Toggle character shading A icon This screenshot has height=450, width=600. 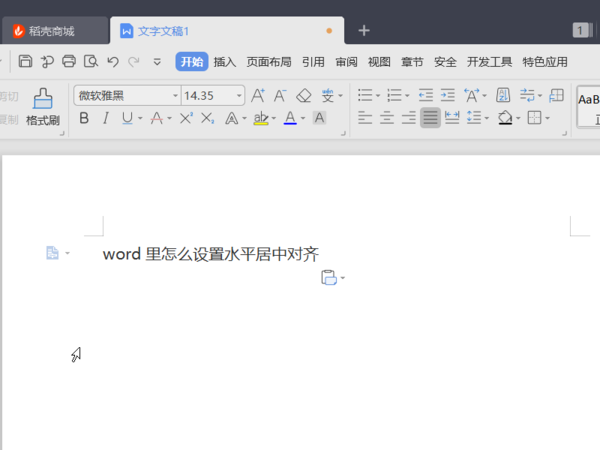tap(320, 118)
